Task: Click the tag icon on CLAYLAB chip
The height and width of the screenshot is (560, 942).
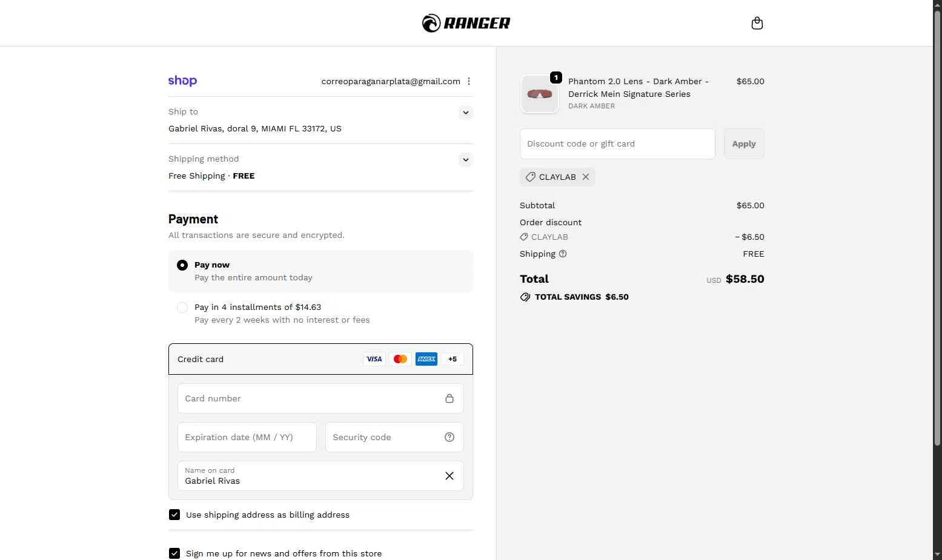Action: pos(530,177)
